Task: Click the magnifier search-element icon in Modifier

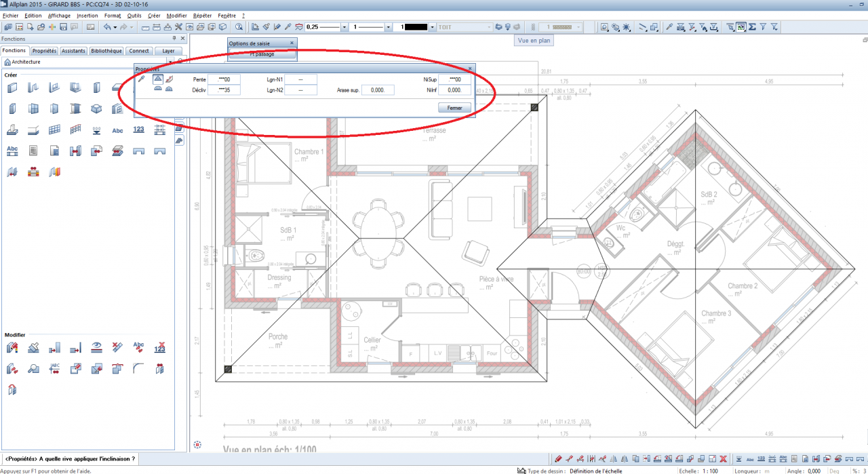Action: [x=33, y=369]
